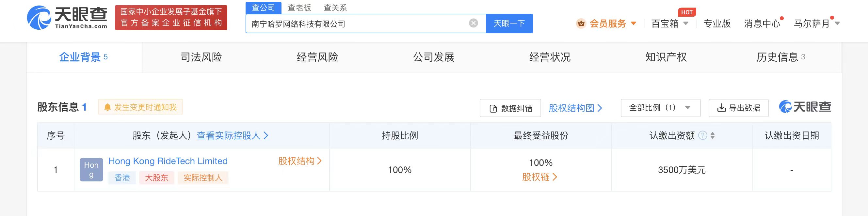
Task: Open the 股权链 link
Action: click(x=540, y=177)
